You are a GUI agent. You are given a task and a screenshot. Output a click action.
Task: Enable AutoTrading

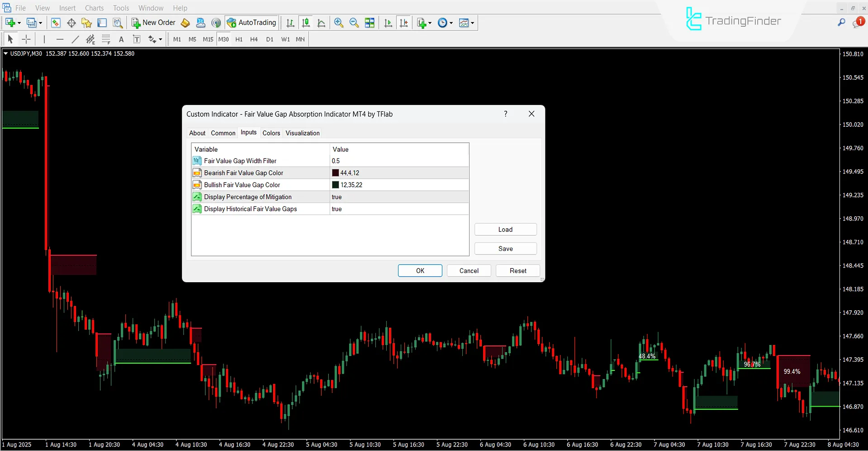point(251,23)
